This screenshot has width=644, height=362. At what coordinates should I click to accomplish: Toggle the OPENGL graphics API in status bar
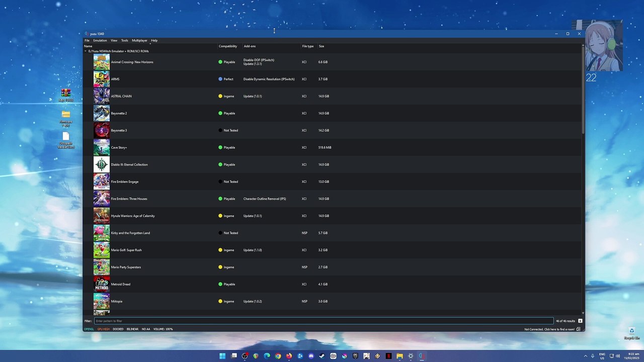tap(89, 329)
